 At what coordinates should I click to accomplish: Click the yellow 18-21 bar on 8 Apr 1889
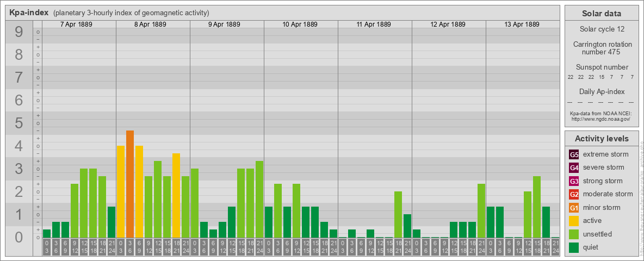(x=176, y=195)
